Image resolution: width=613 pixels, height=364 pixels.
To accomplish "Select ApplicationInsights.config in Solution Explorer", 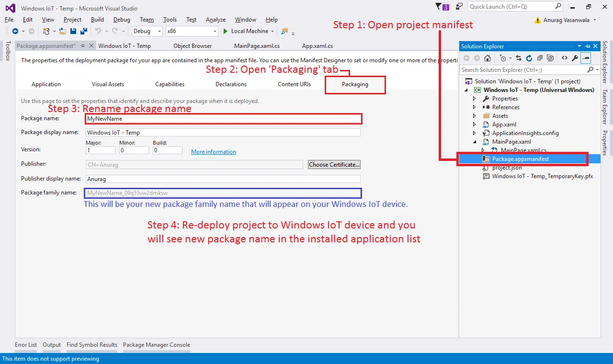I will coord(525,133).
